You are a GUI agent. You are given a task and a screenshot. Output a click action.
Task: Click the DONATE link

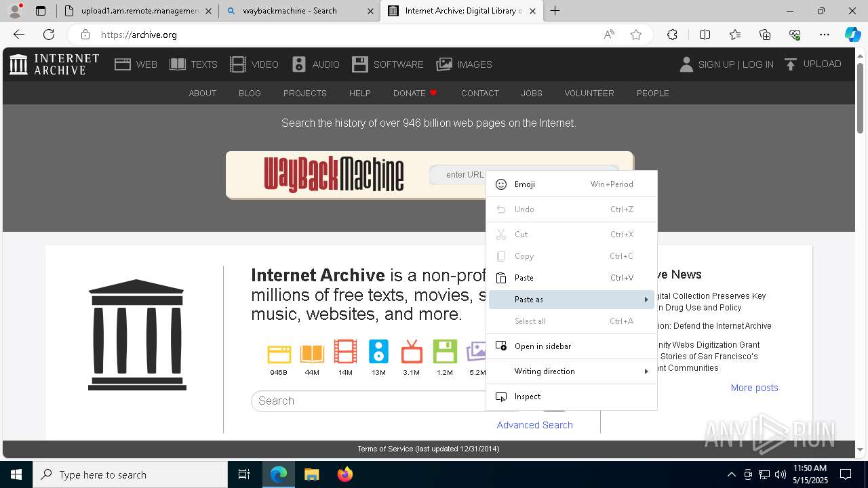(x=415, y=94)
